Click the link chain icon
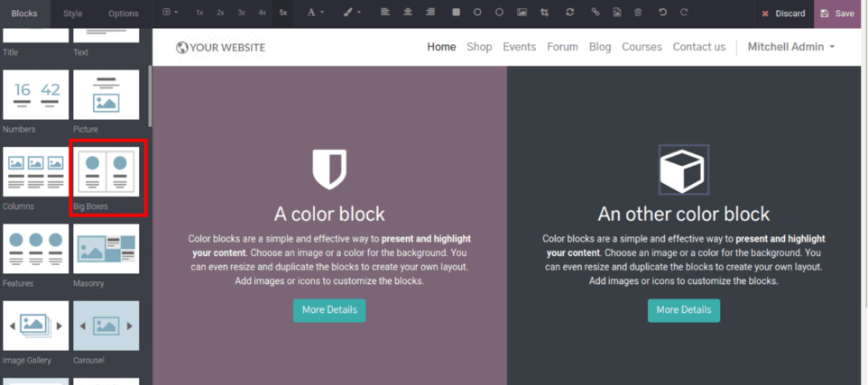This screenshot has width=868, height=385. pyautogui.click(x=596, y=12)
